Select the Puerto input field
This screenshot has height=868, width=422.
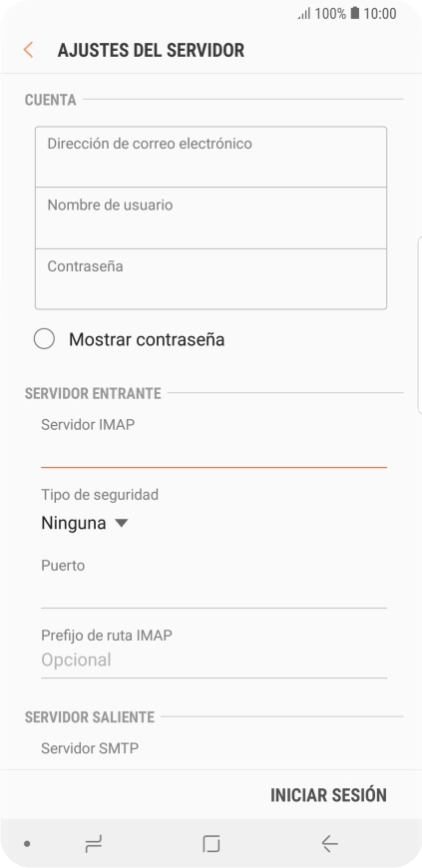[x=213, y=594]
